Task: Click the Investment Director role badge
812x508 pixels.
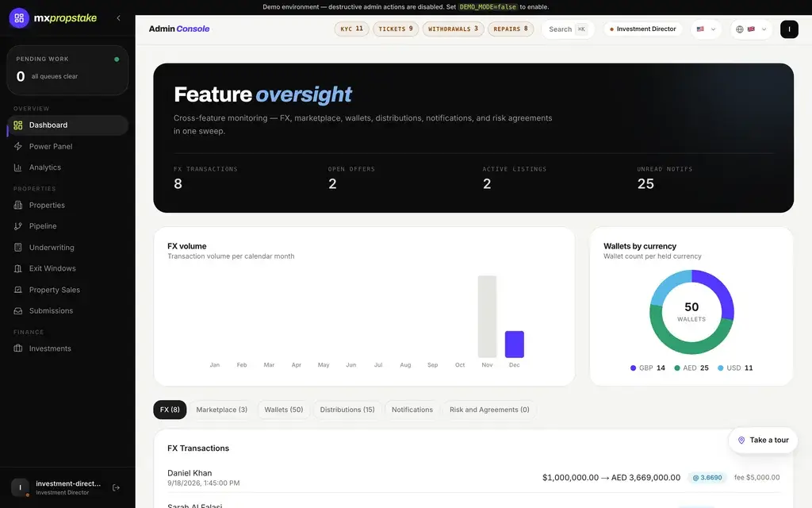Action: coord(642,29)
